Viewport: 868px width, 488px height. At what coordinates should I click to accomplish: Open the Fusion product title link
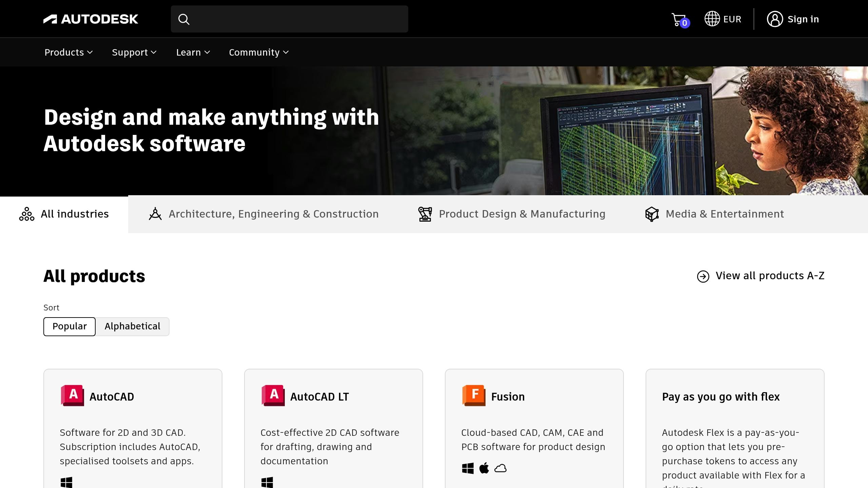click(508, 396)
